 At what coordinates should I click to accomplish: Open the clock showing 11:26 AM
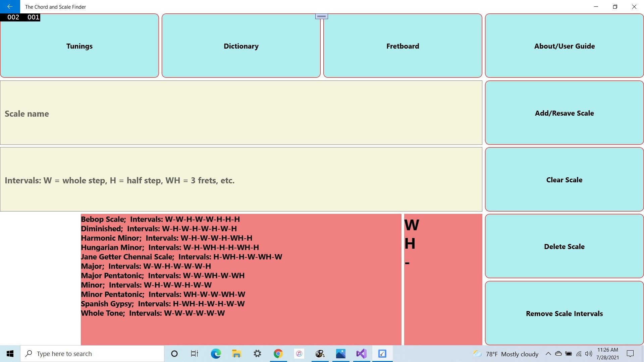(x=607, y=354)
